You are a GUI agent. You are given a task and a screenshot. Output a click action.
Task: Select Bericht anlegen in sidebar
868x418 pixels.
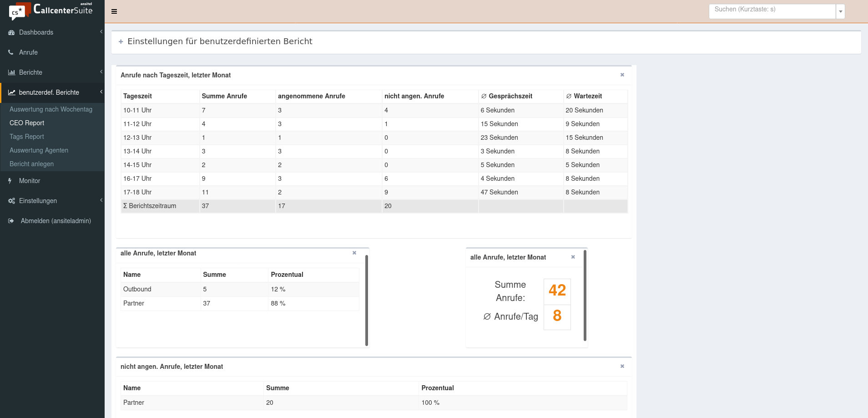coord(32,164)
